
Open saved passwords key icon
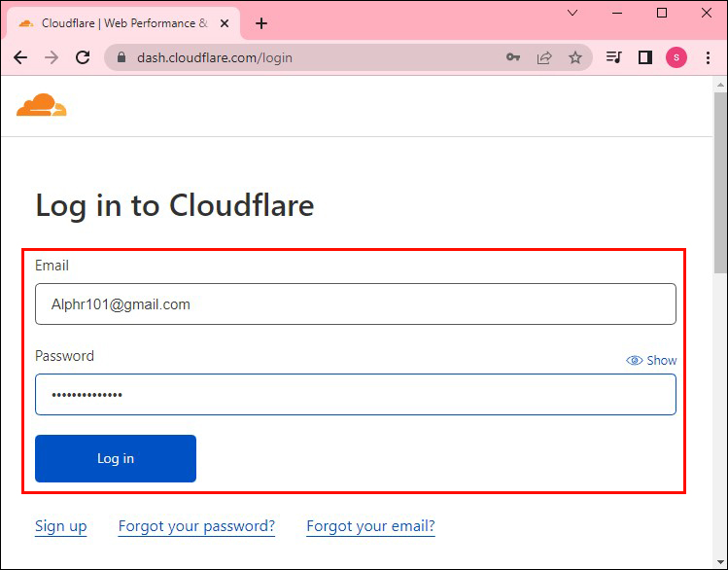513,57
